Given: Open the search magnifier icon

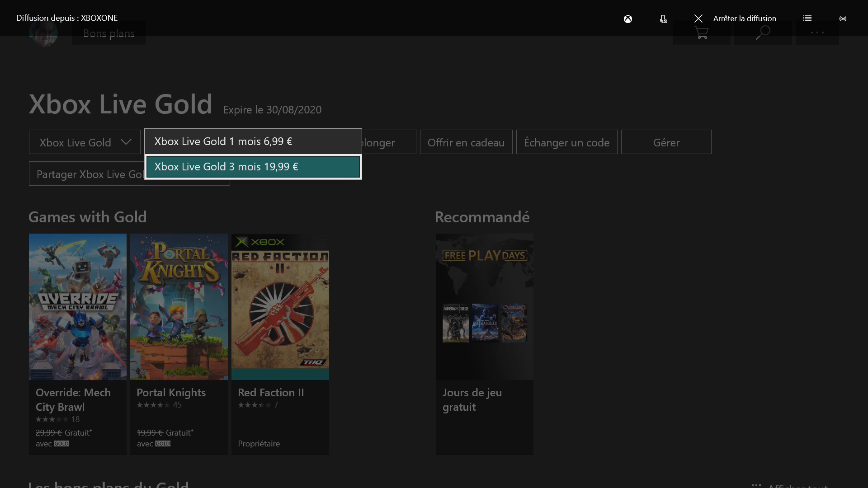Looking at the screenshot, I should [x=763, y=33].
